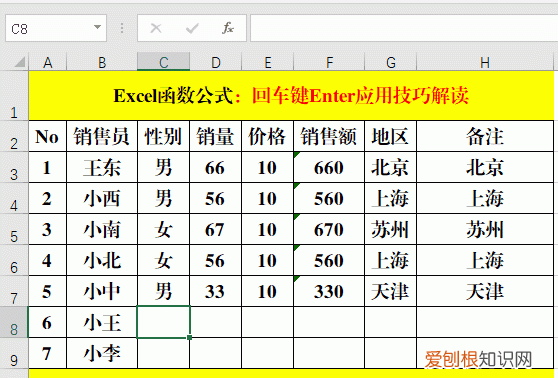Screen dimensions: 558x378
Task: Click into the formula bar input
Action: [404, 28]
